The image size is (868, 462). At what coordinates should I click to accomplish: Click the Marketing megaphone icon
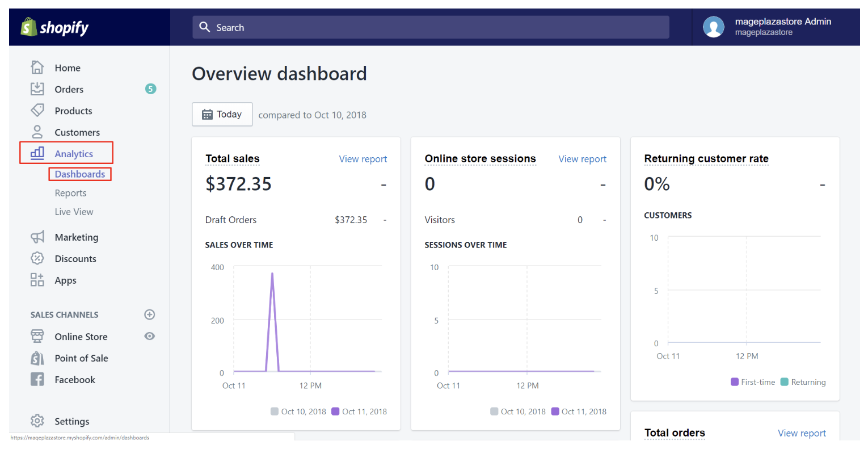(x=37, y=237)
